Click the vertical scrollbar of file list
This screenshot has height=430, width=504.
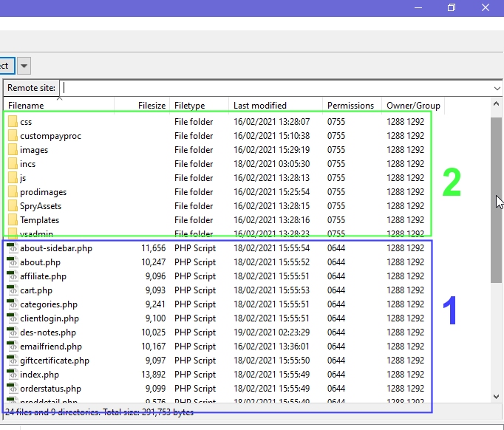coord(496,199)
